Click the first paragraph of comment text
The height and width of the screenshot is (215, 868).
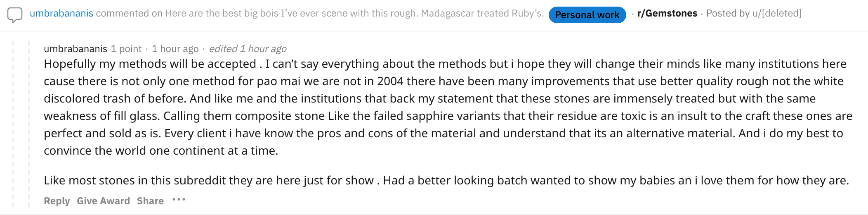point(448,107)
